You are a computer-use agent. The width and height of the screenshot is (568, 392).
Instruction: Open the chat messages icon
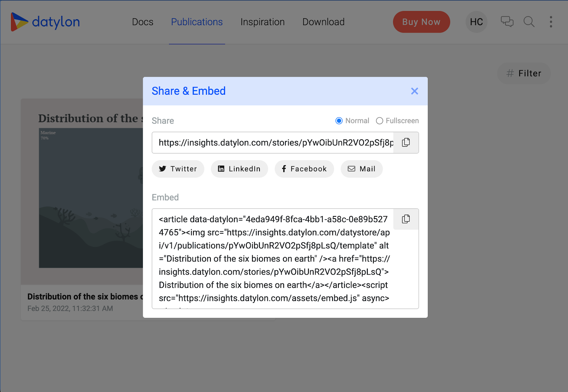click(x=507, y=22)
